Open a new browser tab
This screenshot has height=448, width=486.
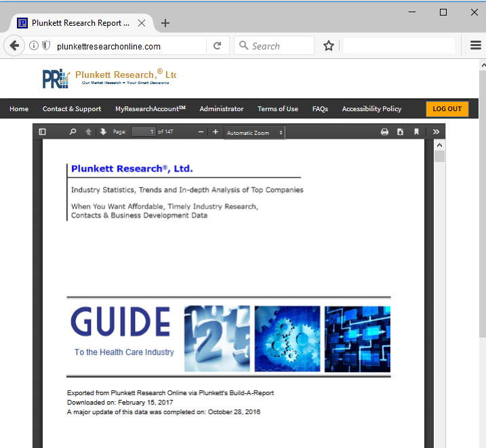coord(165,23)
